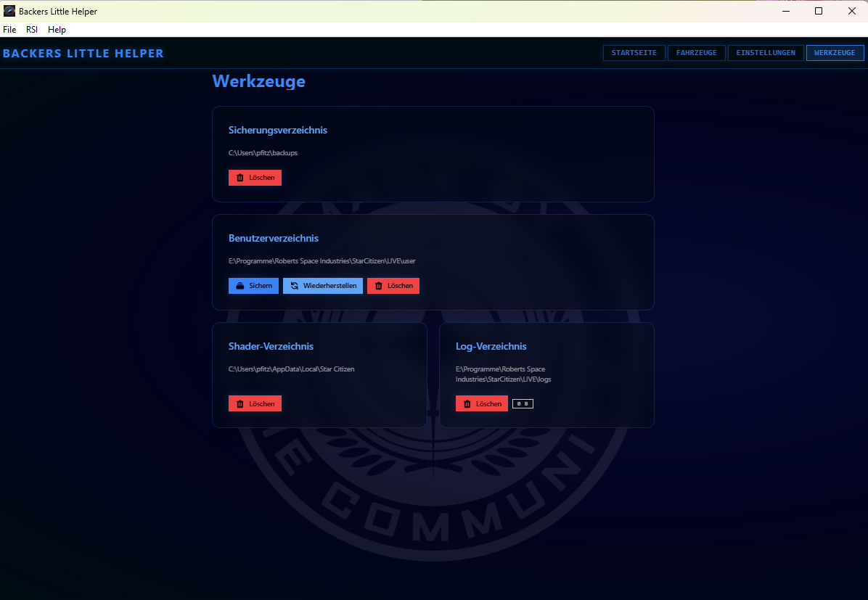The height and width of the screenshot is (600, 868).
Task: Click the Wiederherstellen refresh icon
Action: coord(295,286)
